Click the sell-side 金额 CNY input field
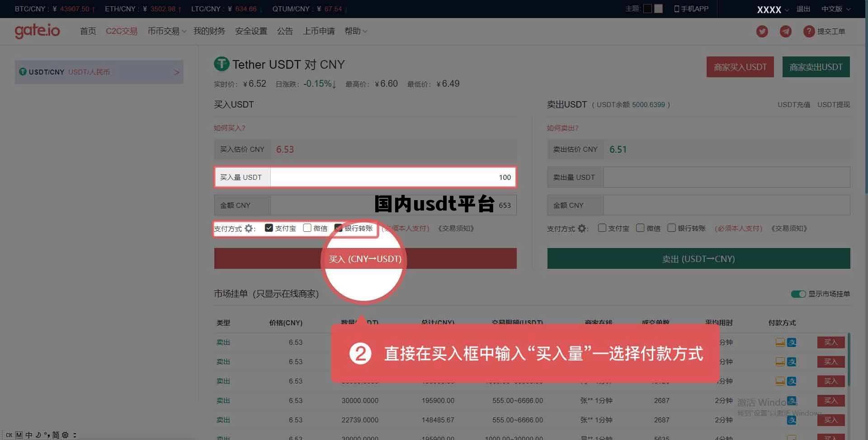 coord(726,205)
